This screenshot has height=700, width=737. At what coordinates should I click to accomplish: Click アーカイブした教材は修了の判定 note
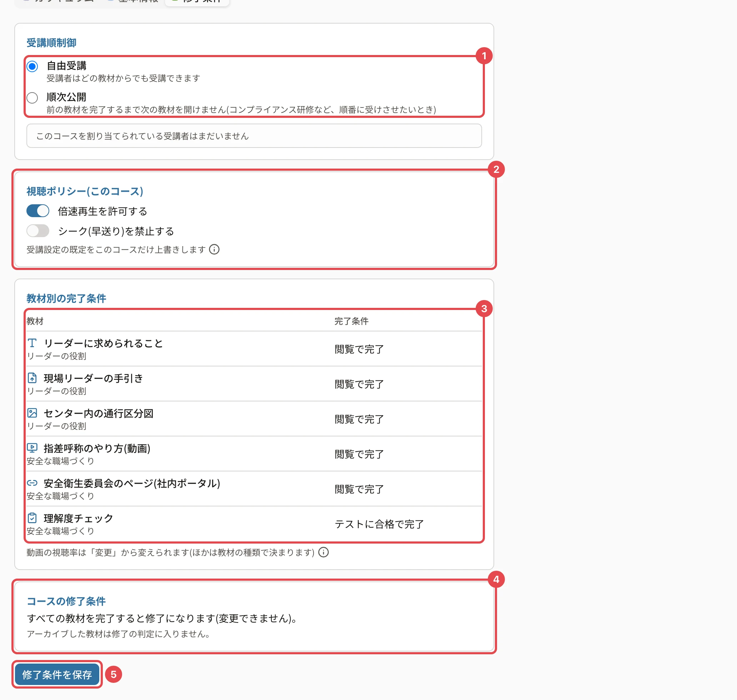[118, 634]
